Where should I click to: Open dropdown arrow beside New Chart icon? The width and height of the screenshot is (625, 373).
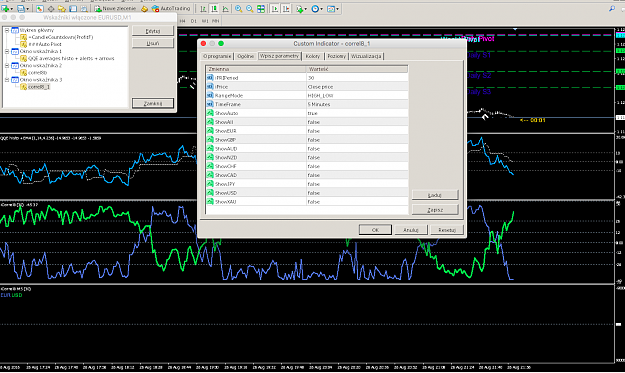pyautogui.click(x=12, y=9)
